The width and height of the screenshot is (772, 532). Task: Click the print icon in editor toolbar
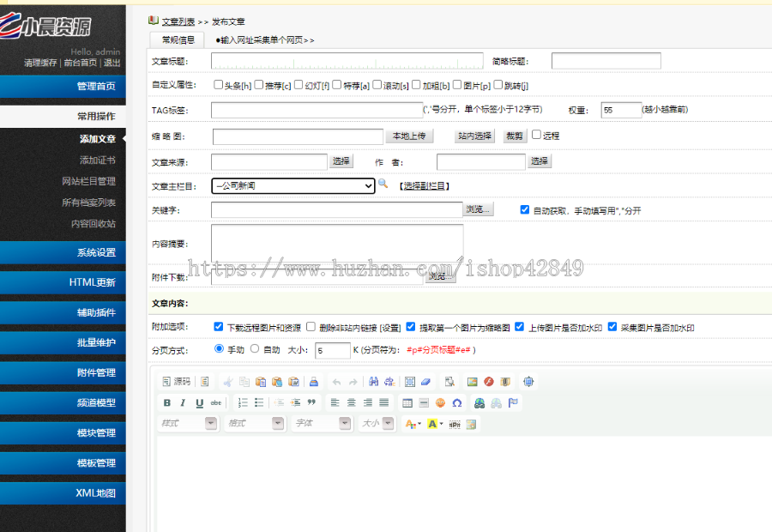[314, 382]
